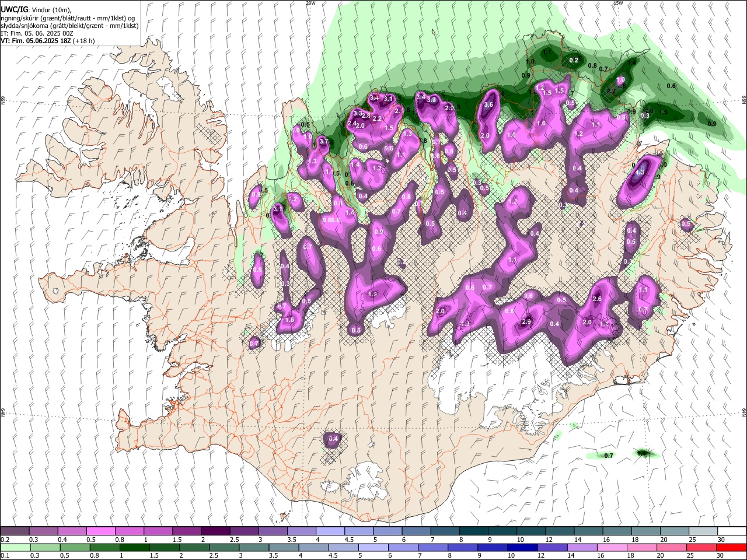Click the 20W longitude label
The image size is (747, 560).
point(310,3)
